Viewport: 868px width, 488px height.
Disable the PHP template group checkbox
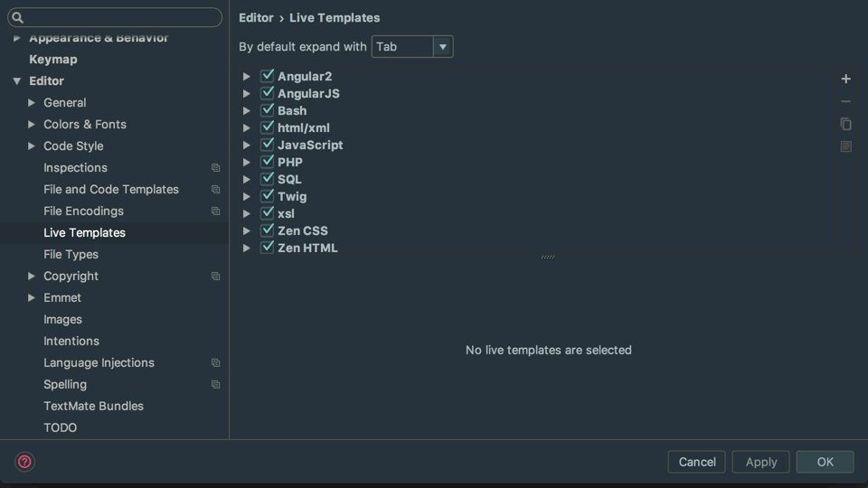(x=268, y=162)
